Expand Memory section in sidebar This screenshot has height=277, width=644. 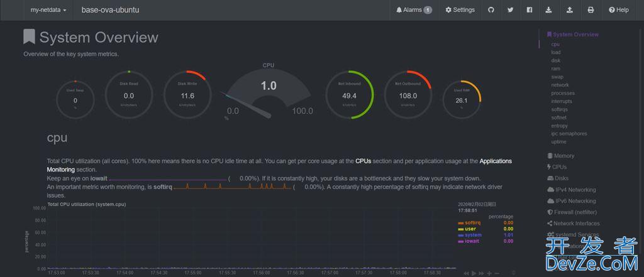tap(560, 156)
